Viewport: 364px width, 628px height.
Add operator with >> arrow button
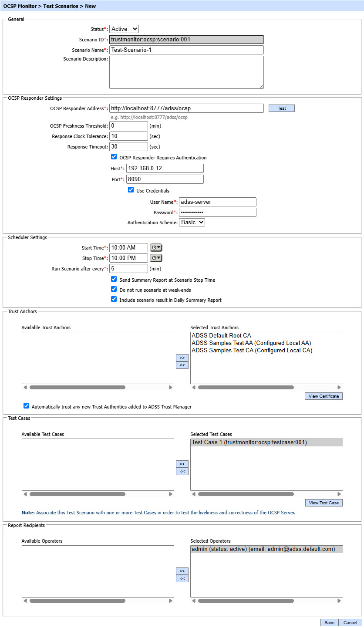click(182, 571)
